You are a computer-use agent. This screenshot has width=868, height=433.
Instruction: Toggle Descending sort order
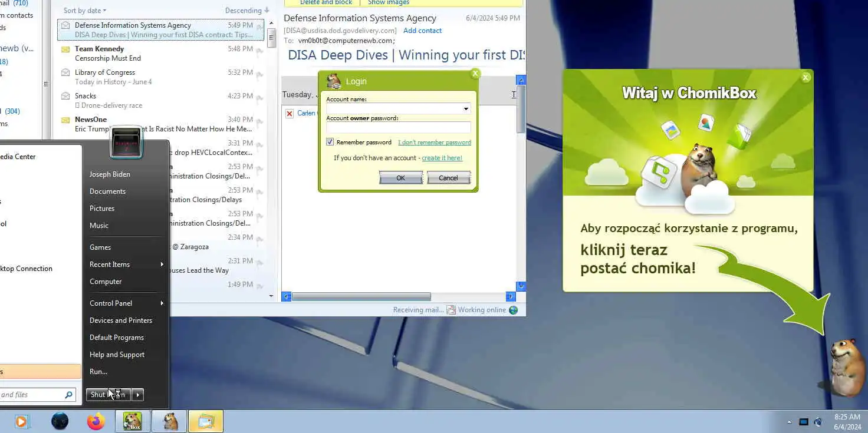pyautogui.click(x=247, y=11)
